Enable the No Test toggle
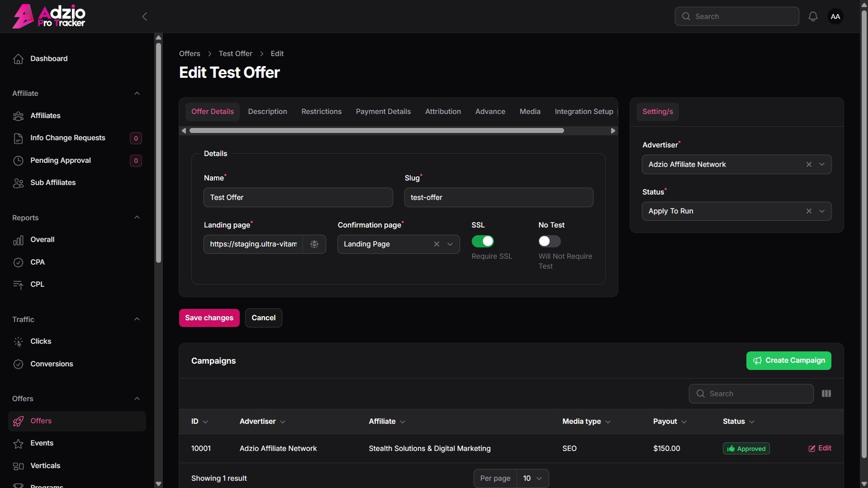 click(549, 241)
